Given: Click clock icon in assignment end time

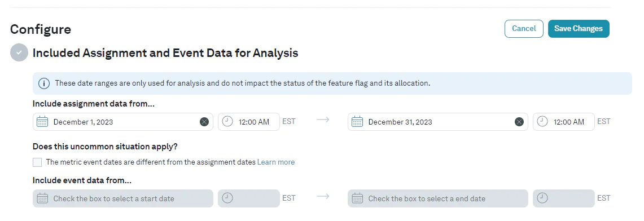Looking at the screenshot, I should [542, 121].
